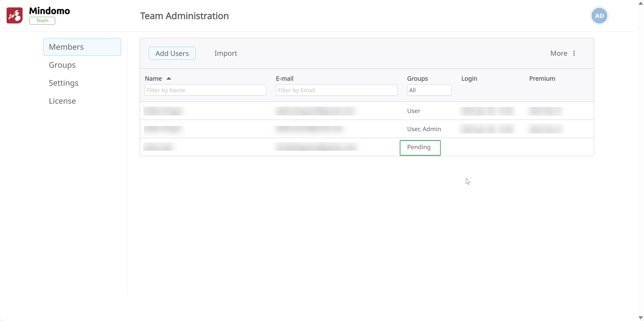
Task: Select the row with User, Admin groups
Action: click(424, 129)
